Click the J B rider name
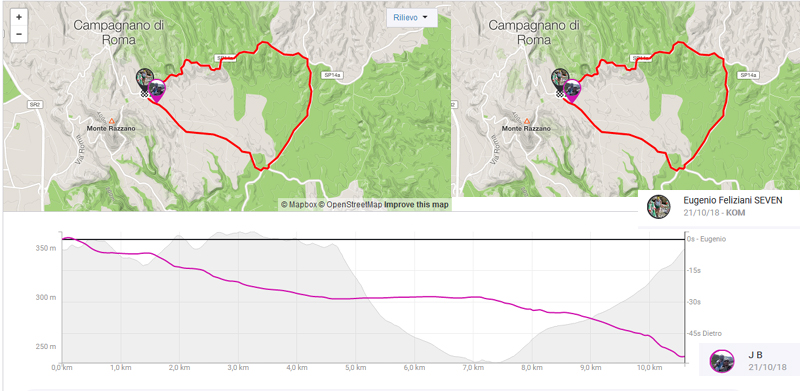 pyautogui.click(x=755, y=355)
